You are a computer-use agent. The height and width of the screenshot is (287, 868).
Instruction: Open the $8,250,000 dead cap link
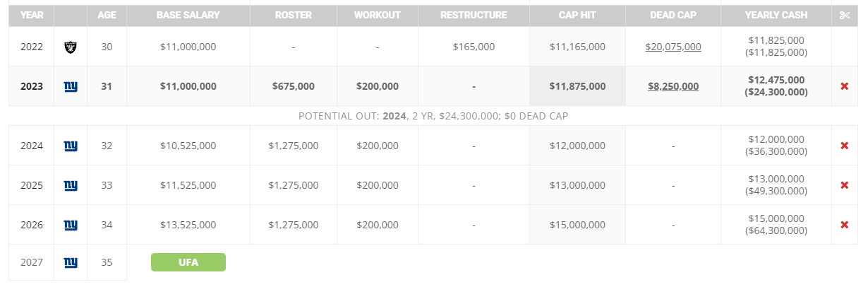[x=673, y=86]
